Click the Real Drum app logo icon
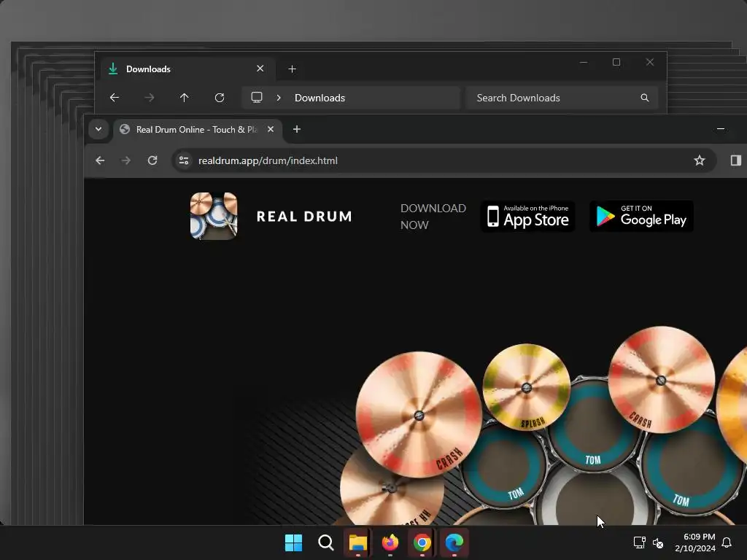The height and width of the screenshot is (560, 747). click(x=214, y=216)
